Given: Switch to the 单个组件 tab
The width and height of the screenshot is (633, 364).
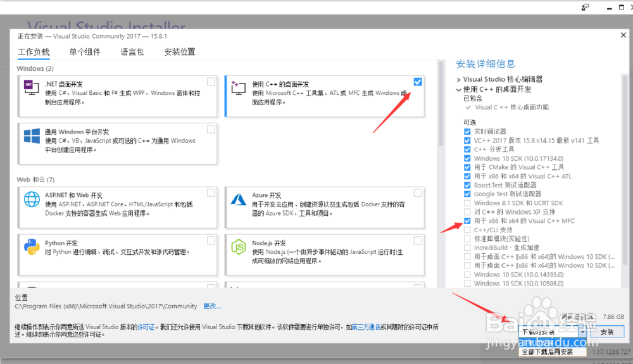Looking at the screenshot, I should pyautogui.click(x=85, y=52).
